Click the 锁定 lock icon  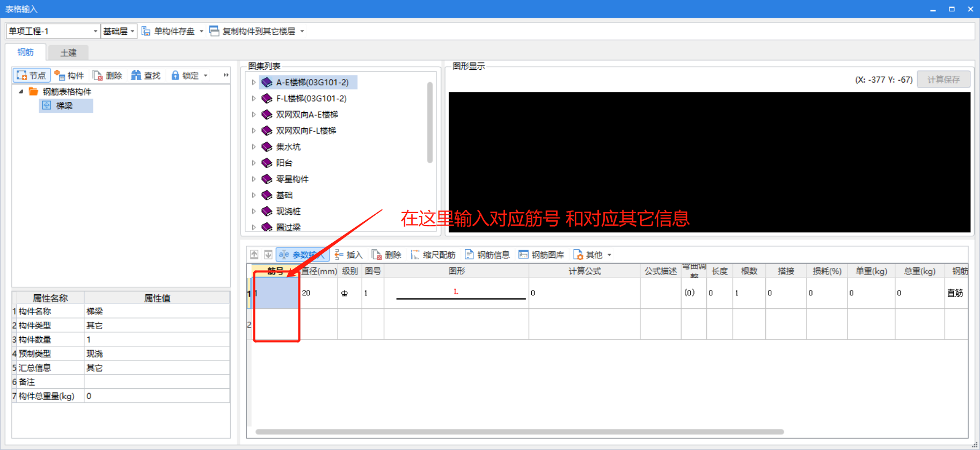[175, 75]
